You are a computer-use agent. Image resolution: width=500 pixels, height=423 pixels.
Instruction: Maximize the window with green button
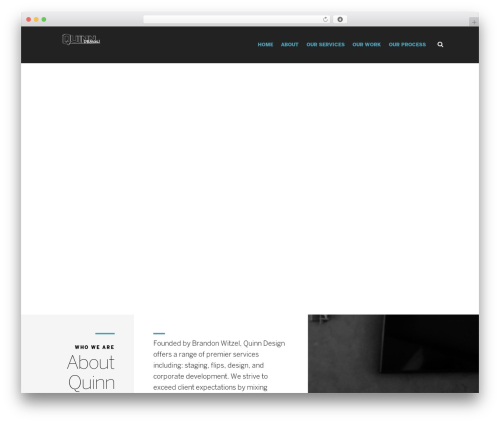coord(44,20)
